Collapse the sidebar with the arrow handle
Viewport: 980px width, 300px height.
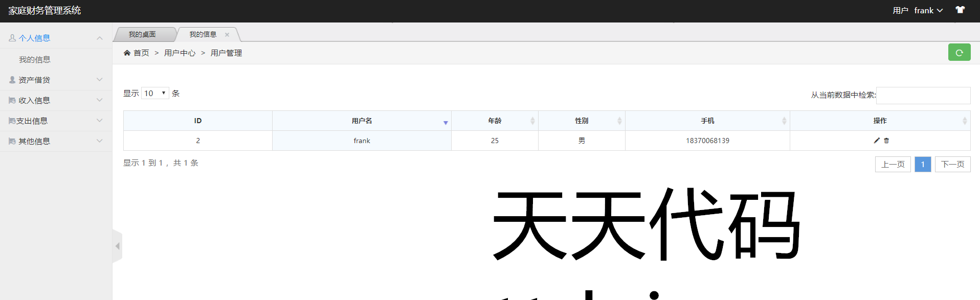pyautogui.click(x=117, y=246)
